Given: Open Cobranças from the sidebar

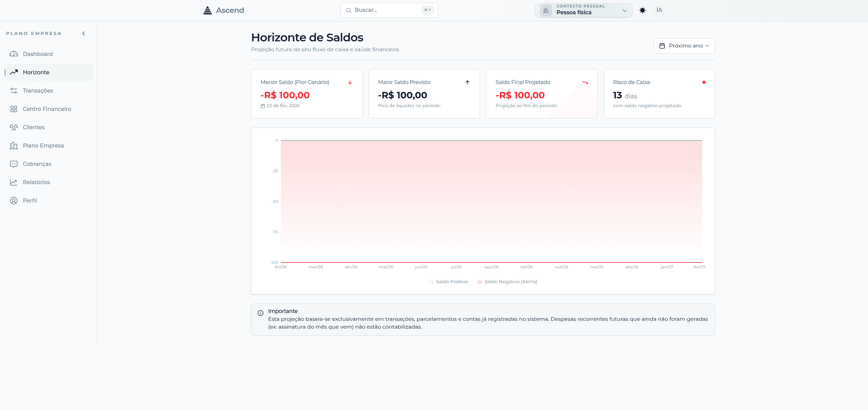Looking at the screenshot, I should 37,164.
